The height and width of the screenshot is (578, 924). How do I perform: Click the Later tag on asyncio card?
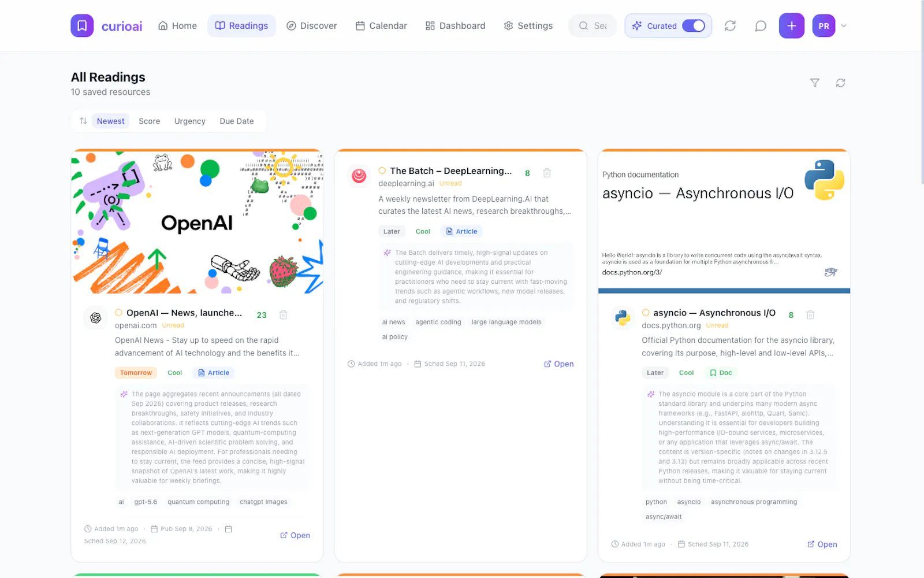coord(655,373)
